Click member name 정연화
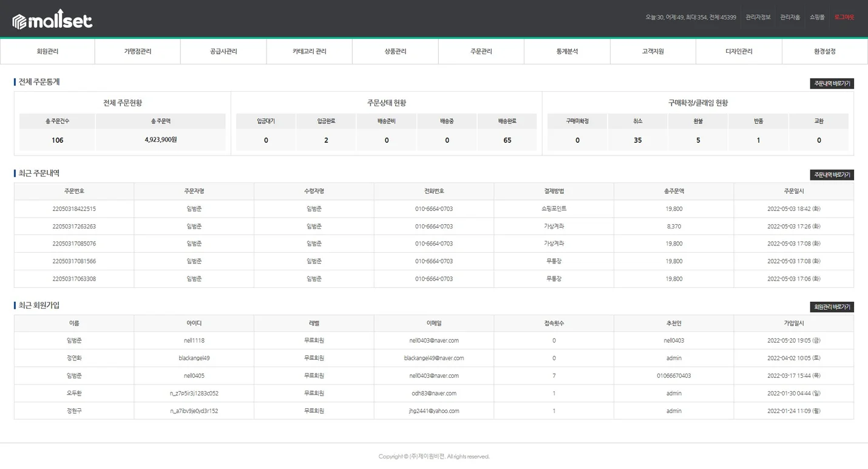868x469 pixels. point(74,358)
